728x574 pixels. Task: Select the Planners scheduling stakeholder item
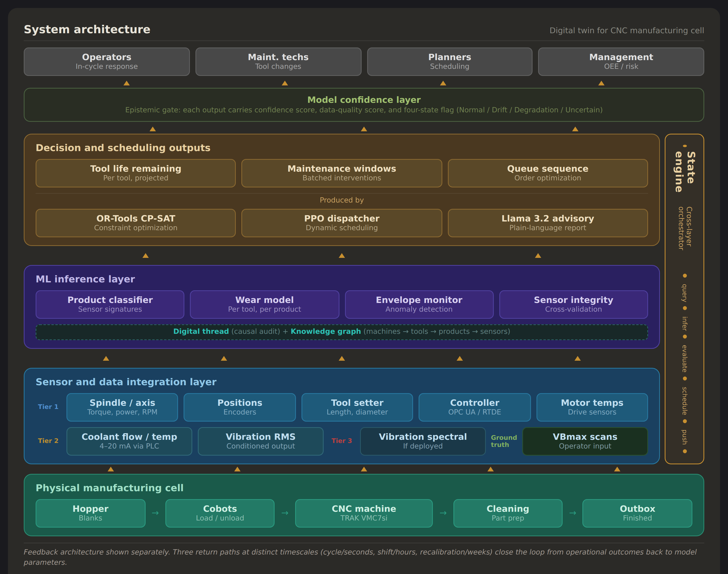(449, 61)
